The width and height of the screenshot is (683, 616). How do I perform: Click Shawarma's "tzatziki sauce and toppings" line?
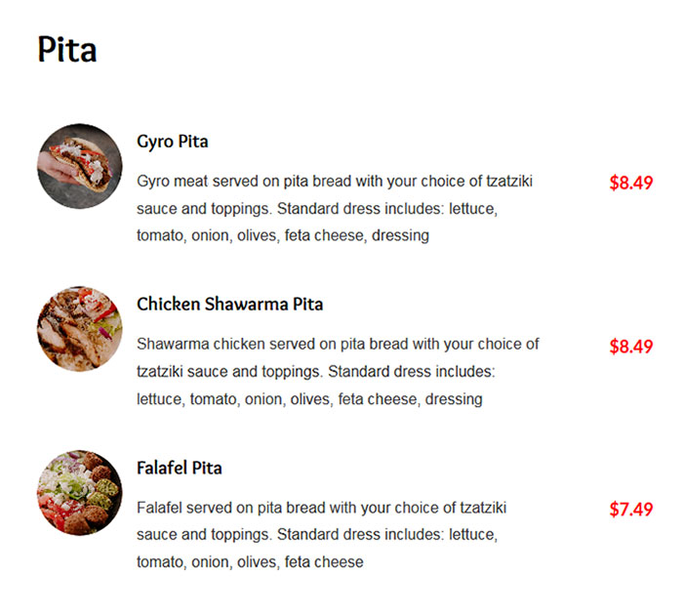(x=316, y=371)
